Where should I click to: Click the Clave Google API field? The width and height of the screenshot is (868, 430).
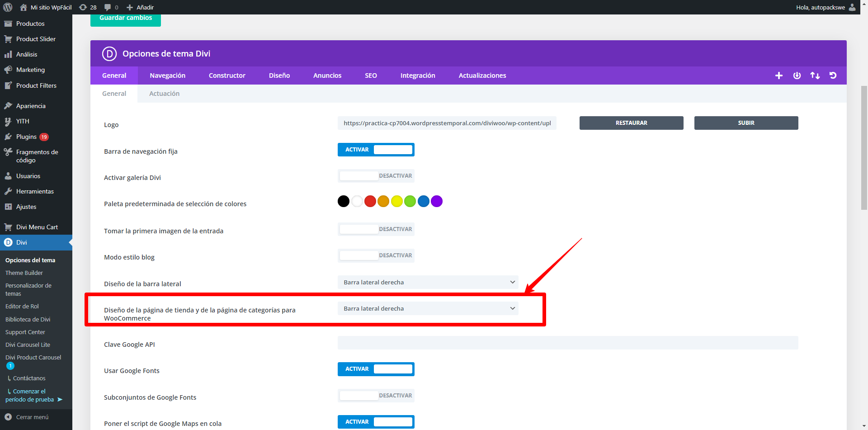tap(568, 343)
